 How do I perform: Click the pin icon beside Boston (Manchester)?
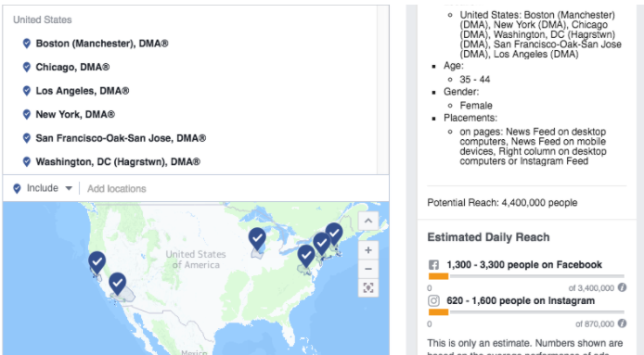(27, 44)
